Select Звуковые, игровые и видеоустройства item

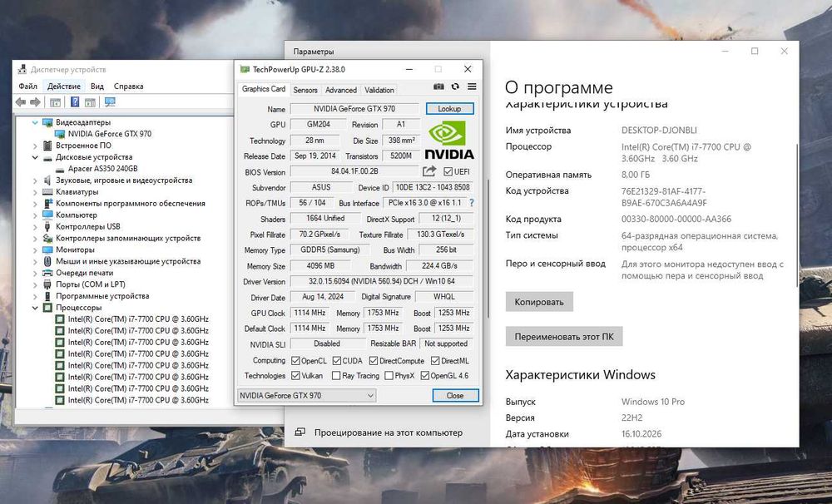tap(124, 180)
